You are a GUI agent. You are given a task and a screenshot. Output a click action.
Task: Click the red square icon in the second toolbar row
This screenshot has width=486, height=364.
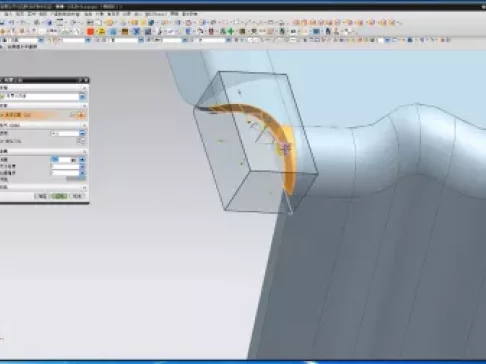pyautogui.click(x=90, y=32)
